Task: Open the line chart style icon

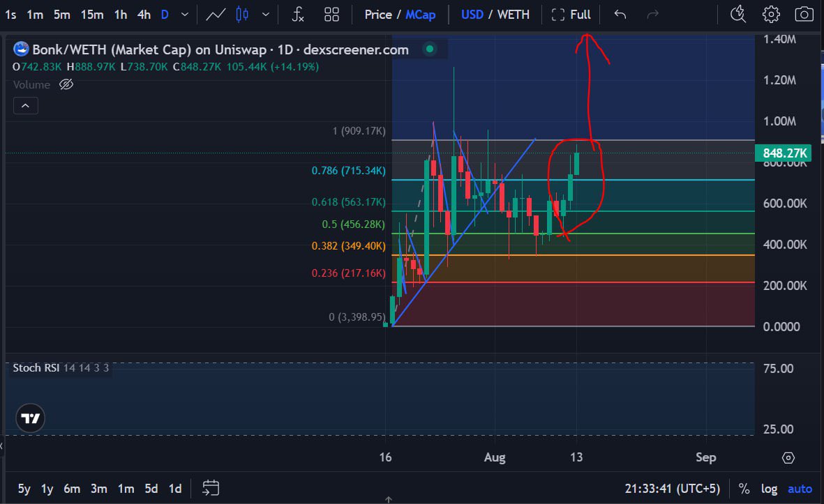Action: 216,15
